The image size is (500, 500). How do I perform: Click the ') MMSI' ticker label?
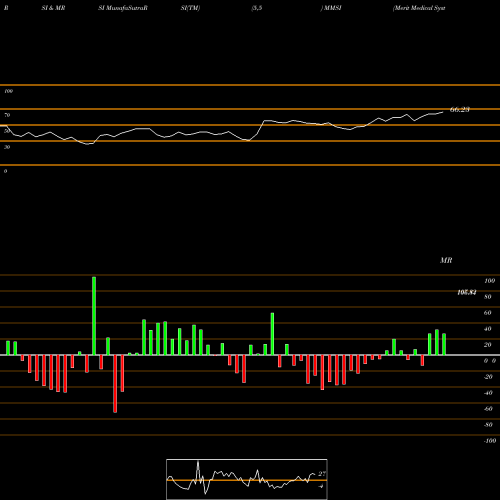pos(331,8)
